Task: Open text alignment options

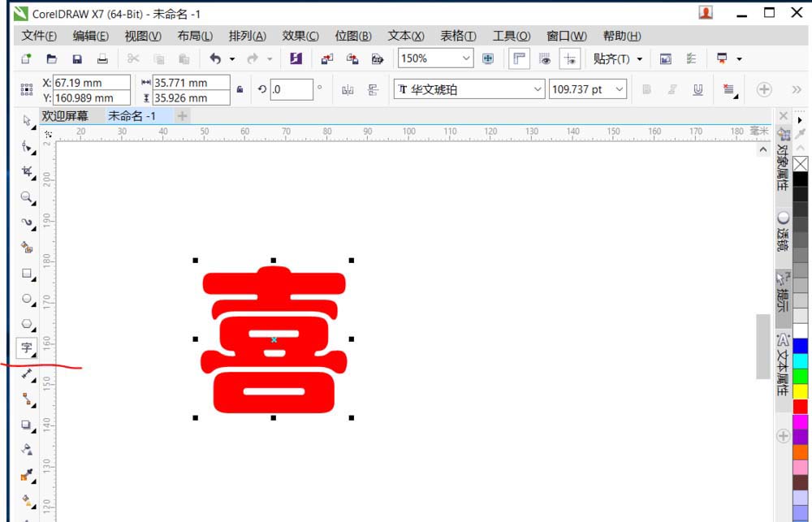Action: pos(730,90)
